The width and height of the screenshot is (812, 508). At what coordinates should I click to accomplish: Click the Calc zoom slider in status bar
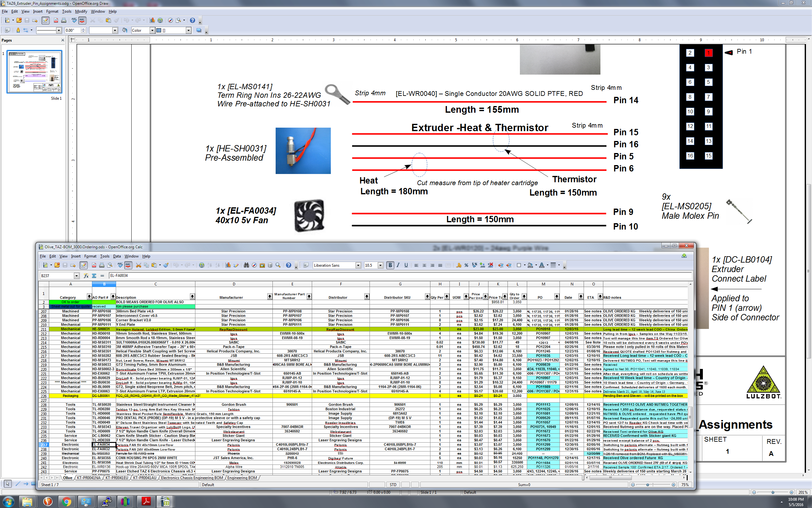coord(653,485)
